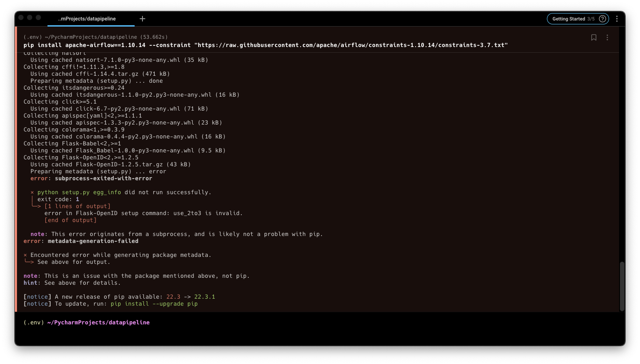Click 'Collecting apispec[yaml]<2,>=1.1.1' line
The height and width of the screenshot is (364, 640).
83,116
